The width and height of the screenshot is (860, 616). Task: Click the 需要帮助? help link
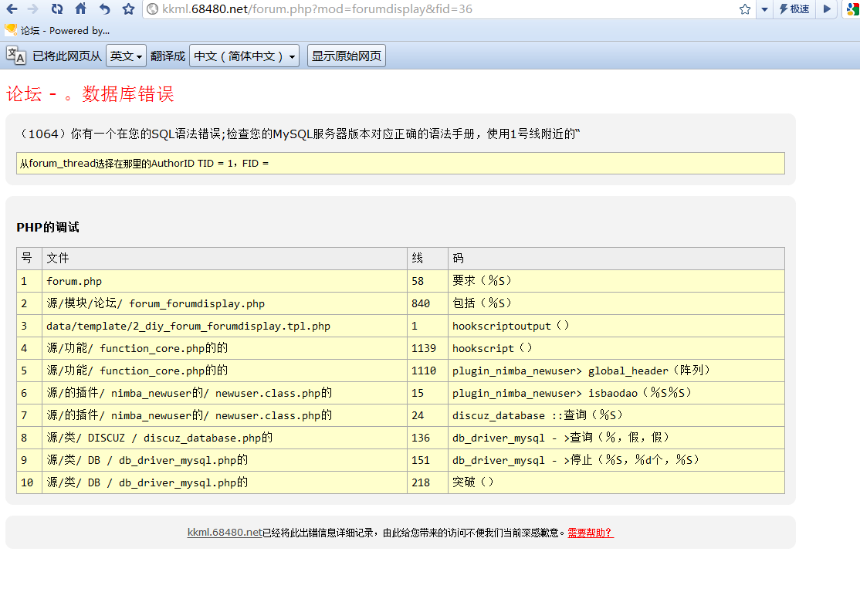click(590, 533)
